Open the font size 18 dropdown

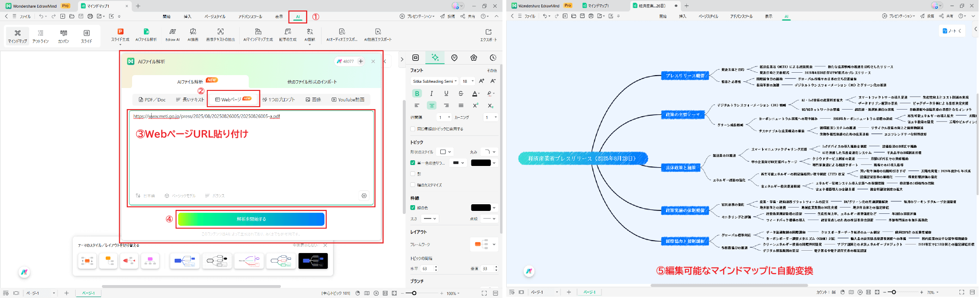tap(468, 81)
